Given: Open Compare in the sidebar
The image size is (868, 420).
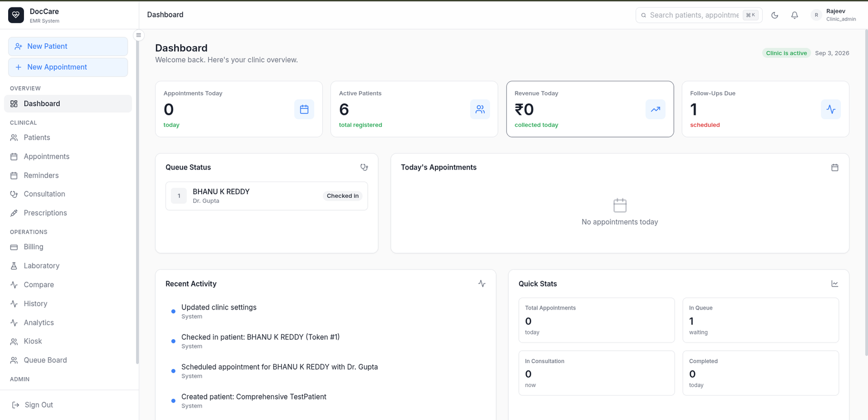Looking at the screenshot, I should (68, 285).
